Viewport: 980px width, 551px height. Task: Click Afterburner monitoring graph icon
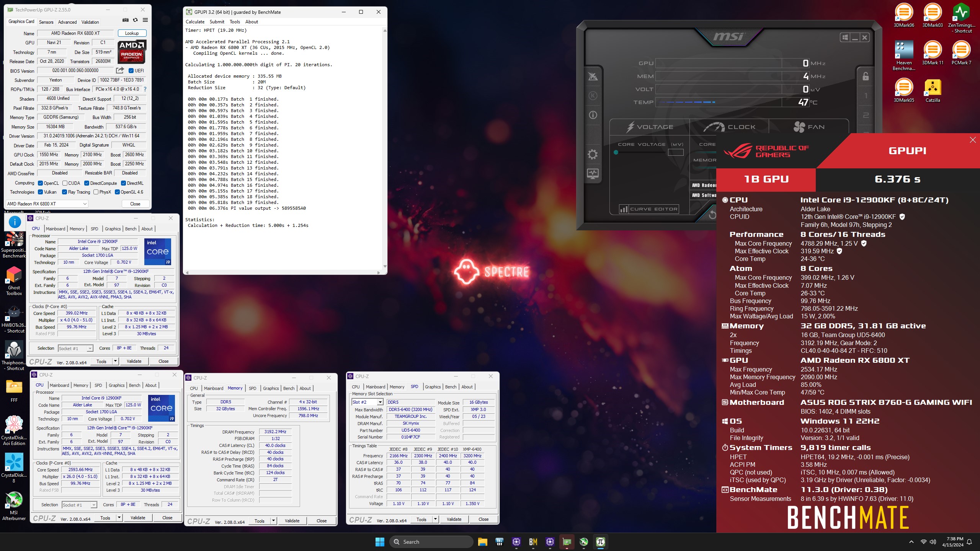coord(593,174)
